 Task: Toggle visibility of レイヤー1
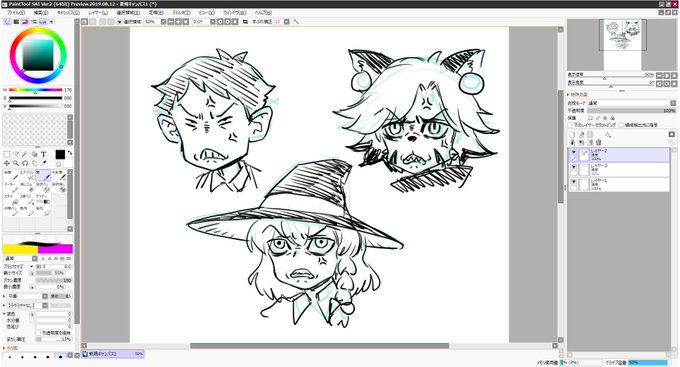(x=573, y=182)
